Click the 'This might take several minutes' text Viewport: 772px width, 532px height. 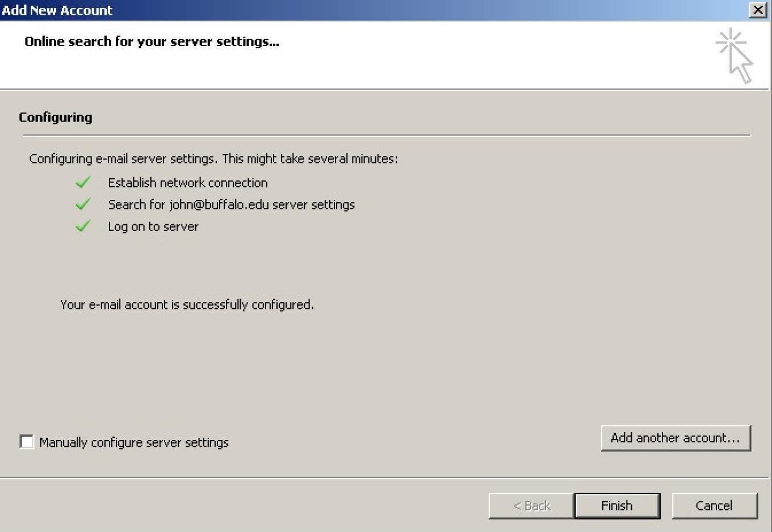[309, 159]
